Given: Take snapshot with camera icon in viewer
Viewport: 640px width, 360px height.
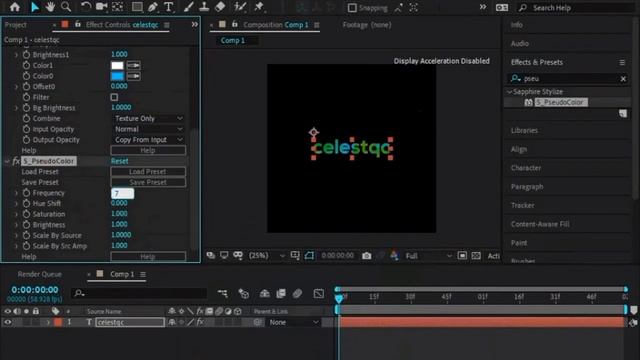Looking at the screenshot, I should [367, 256].
